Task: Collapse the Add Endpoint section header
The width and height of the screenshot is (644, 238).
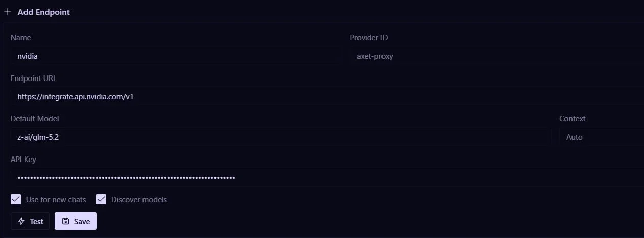Action: click(37, 12)
